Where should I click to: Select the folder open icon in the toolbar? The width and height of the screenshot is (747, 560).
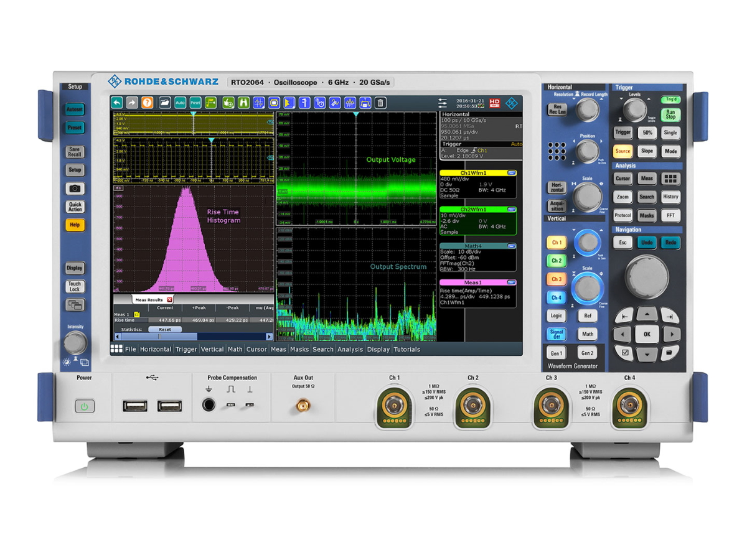(164, 103)
